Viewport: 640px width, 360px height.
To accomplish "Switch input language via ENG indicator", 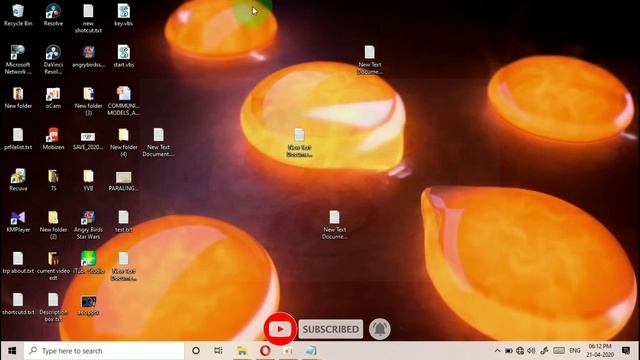I will (x=575, y=351).
